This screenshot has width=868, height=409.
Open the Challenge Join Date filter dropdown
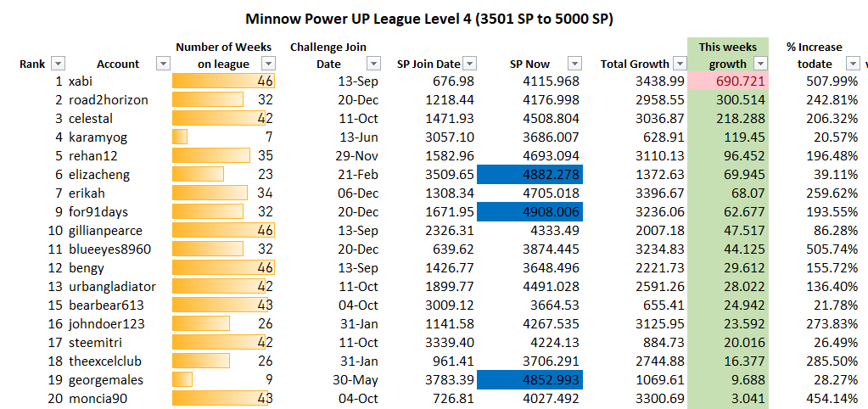(x=374, y=64)
